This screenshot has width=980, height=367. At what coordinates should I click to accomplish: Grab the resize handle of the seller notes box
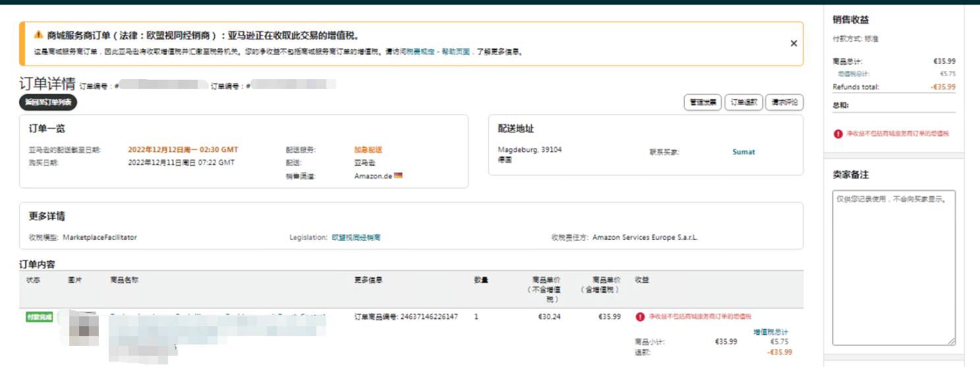(x=952, y=341)
